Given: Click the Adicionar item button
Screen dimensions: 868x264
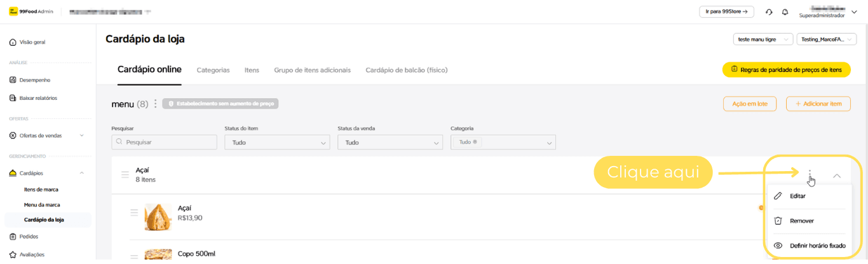Looking at the screenshot, I should click(818, 104).
